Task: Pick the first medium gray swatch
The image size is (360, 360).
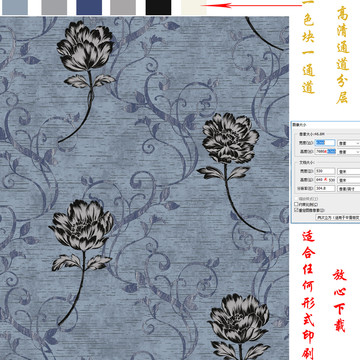Action: point(54,7)
